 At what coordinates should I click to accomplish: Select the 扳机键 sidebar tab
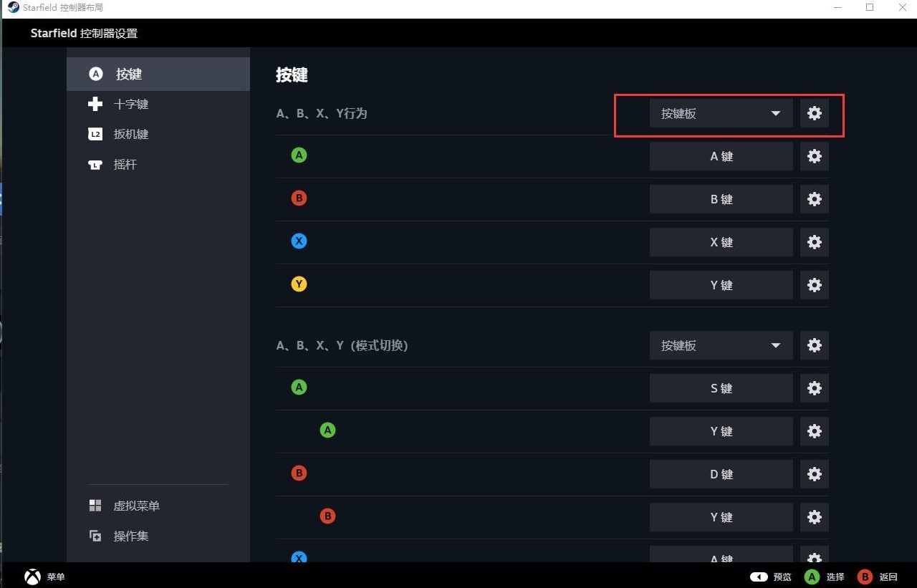pos(158,134)
